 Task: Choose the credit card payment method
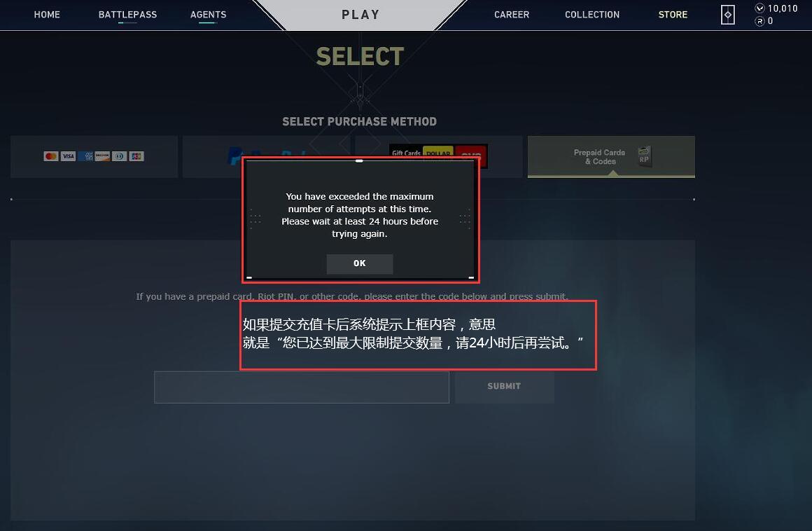click(94, 156)
